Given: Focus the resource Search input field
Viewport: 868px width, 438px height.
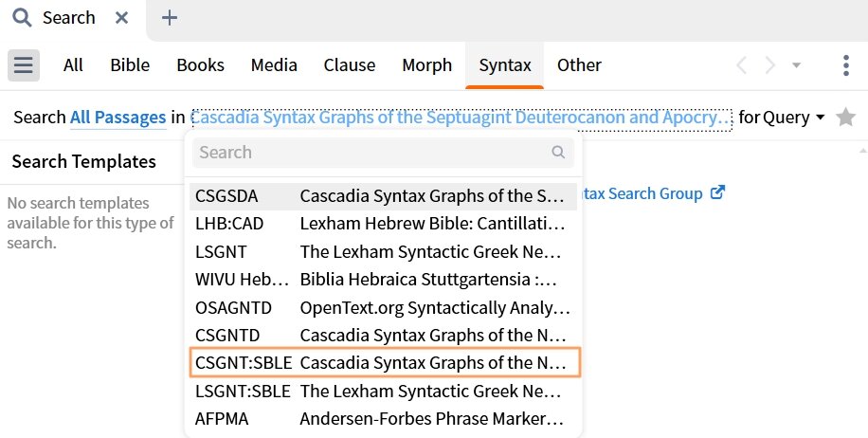Looking at the screenshot, I should 383,153.
